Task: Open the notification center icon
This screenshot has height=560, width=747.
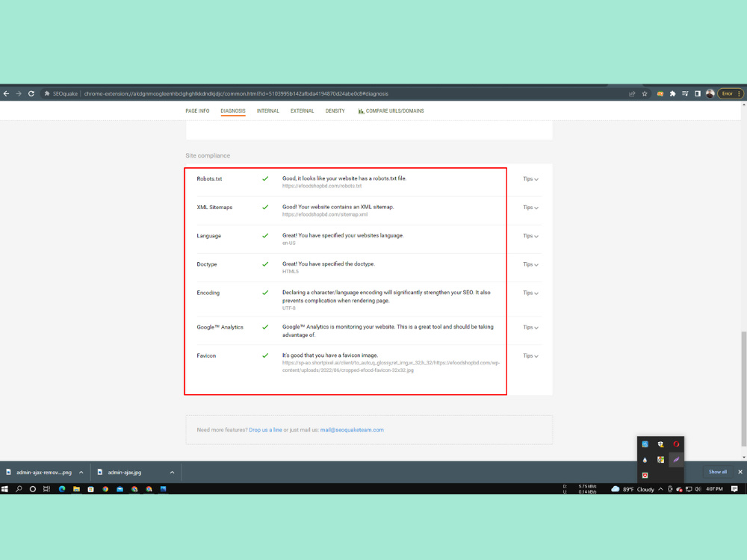Action: [734, 489]
